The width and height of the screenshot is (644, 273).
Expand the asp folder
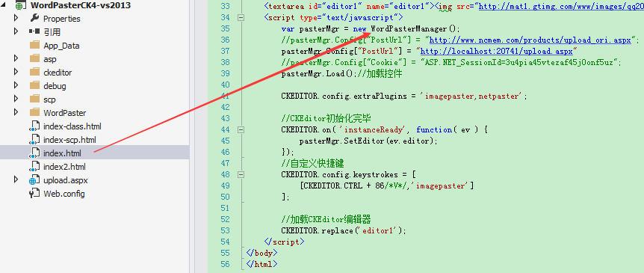tap(16, 59)
